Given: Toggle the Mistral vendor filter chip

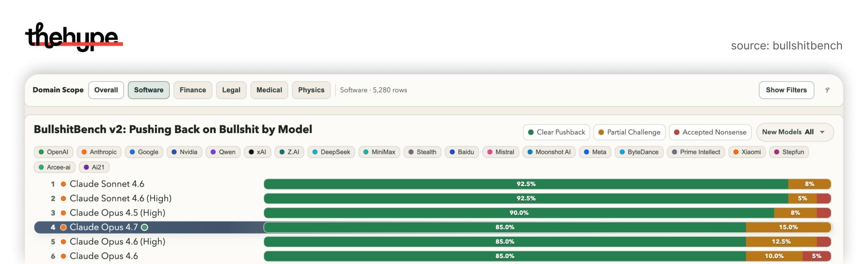Looking at the screenshot, I should (500, 152).
